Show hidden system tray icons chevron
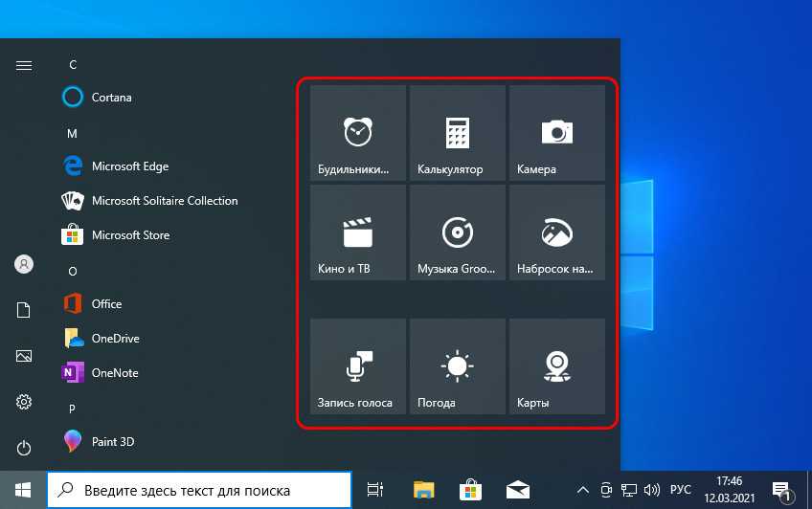812x509 pixels. pyautogui.click(x=581, y=491)
